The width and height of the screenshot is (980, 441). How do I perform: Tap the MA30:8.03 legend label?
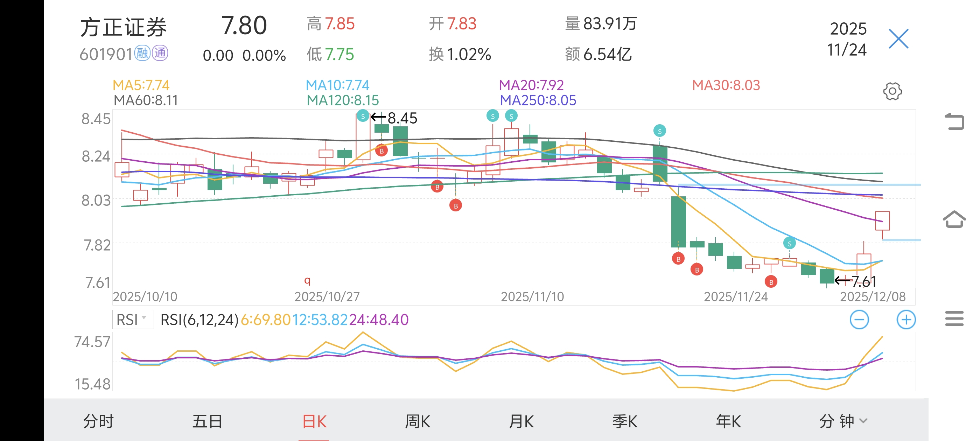[x=726, y=85]
